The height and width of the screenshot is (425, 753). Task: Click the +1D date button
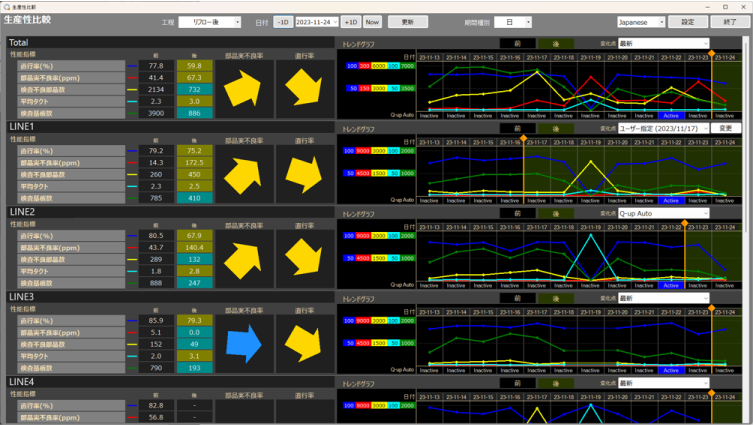click(351, 22)
